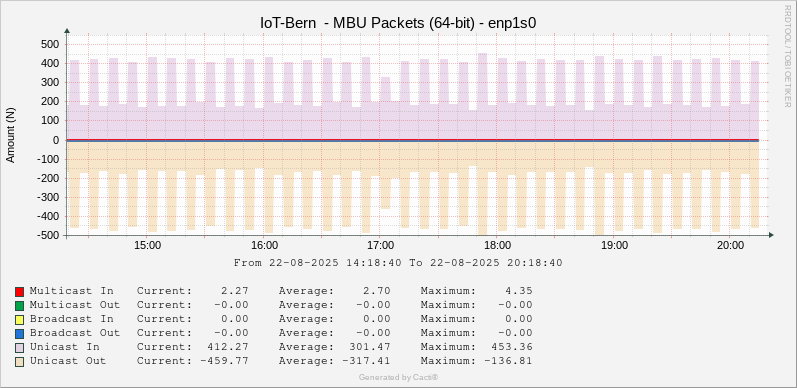Click the Multicast In average value 2.70

pos(377,291)
